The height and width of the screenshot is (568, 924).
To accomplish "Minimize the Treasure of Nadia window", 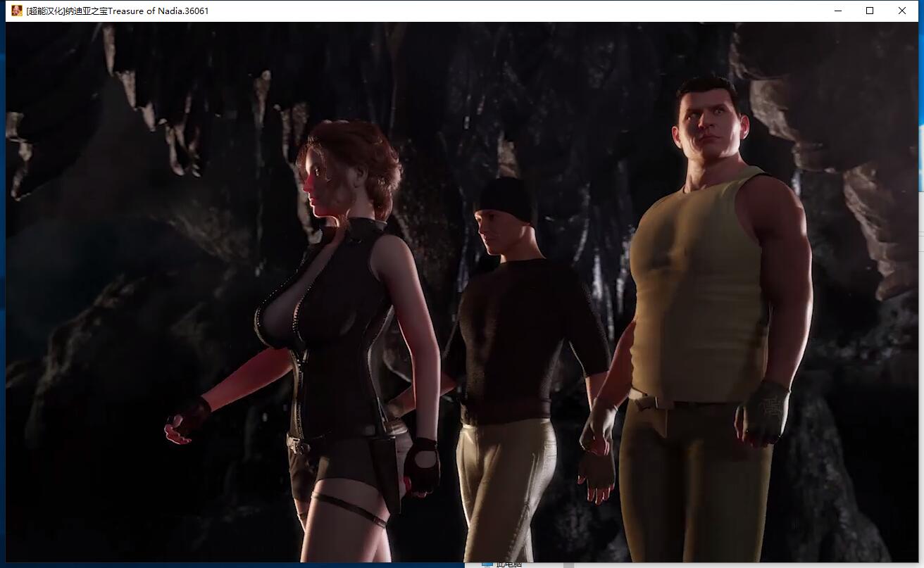I will [838, 11].
